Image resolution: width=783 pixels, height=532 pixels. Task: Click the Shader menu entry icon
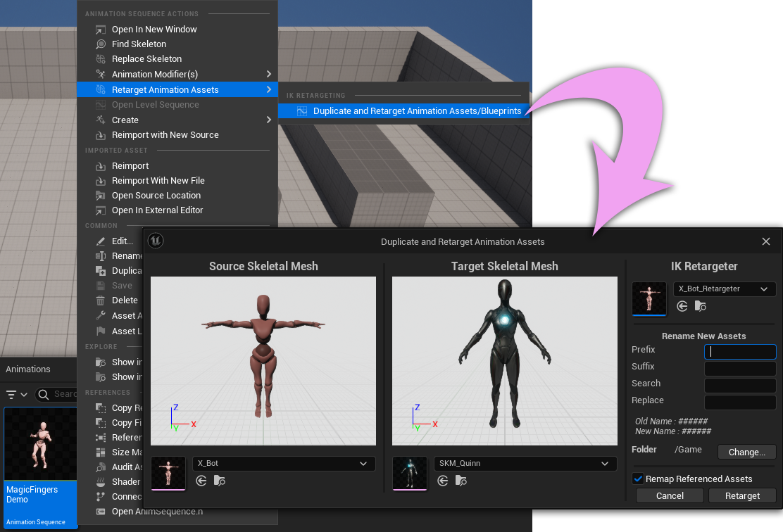pos(101,481)
